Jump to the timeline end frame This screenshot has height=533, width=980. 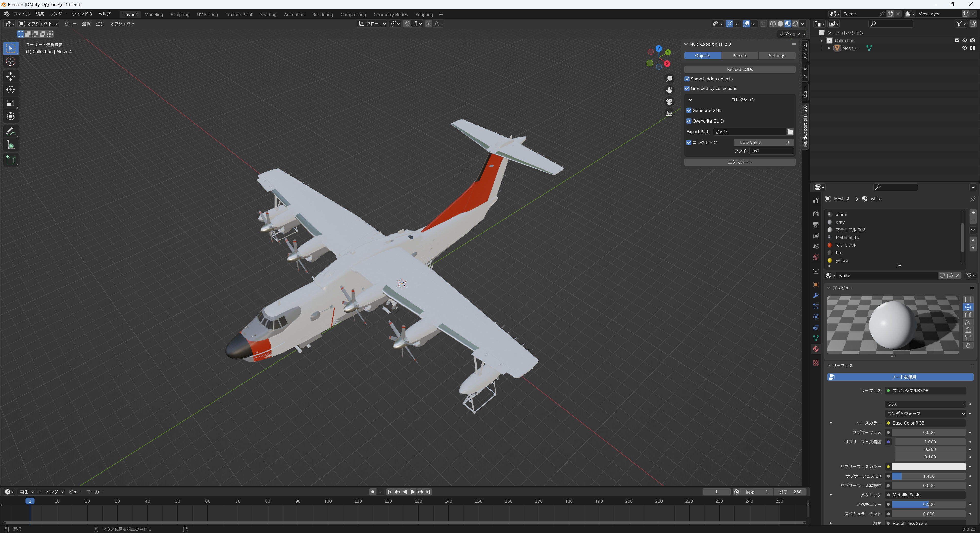pyautogui.click(x=428, y=492)
